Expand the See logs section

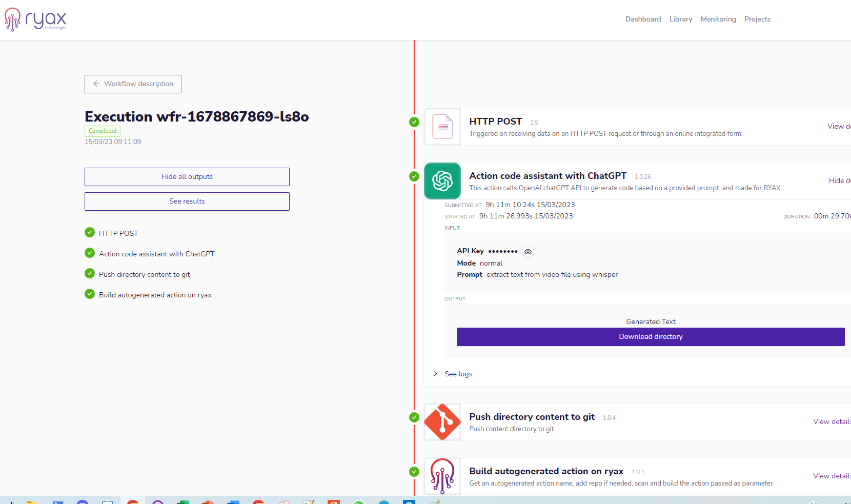(453, 374)
